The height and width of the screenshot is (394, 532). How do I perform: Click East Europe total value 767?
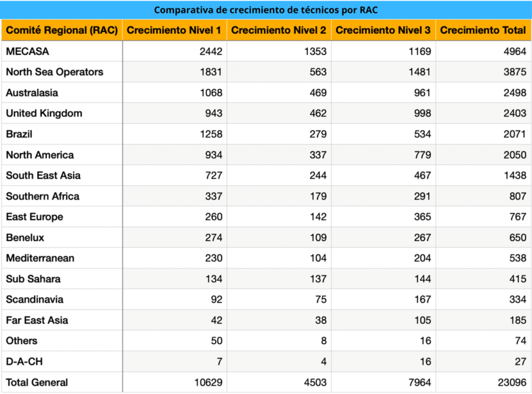pyautogui.click(x=518, y=216)
